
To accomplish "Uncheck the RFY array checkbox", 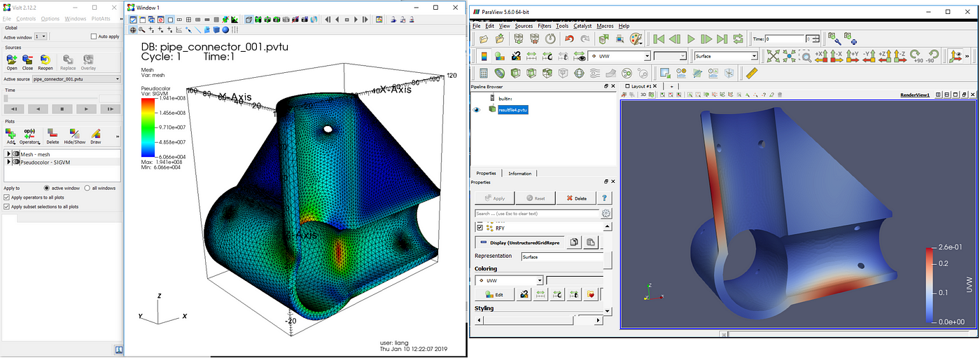I will point(479,228).
